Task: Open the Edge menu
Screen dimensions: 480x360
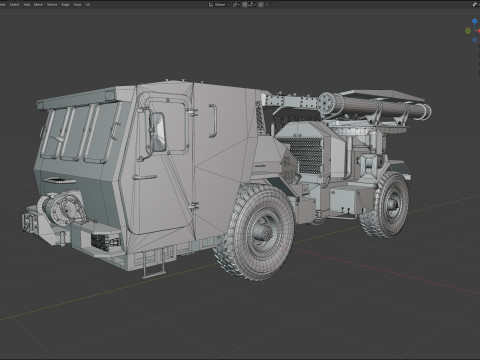Action: pyautogui.click(x=65, y=5)
